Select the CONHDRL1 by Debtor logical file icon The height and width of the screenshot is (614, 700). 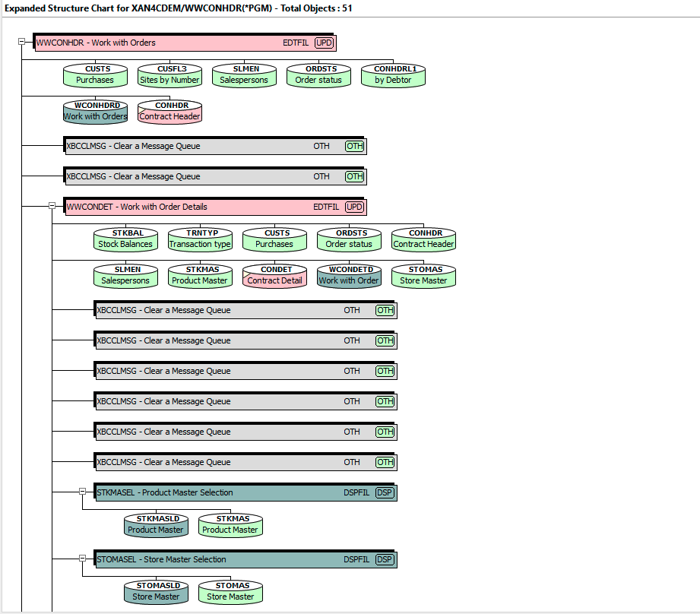pyautogui.click(x=392, y=75)
